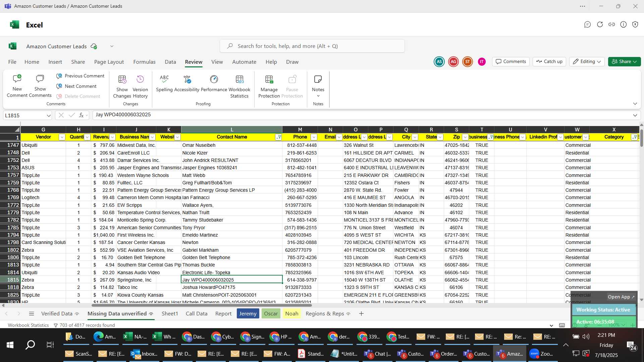Expand the Name Box dropdown
The height and width of the screenshot is (362, 644).
click(x=49, y=116)
